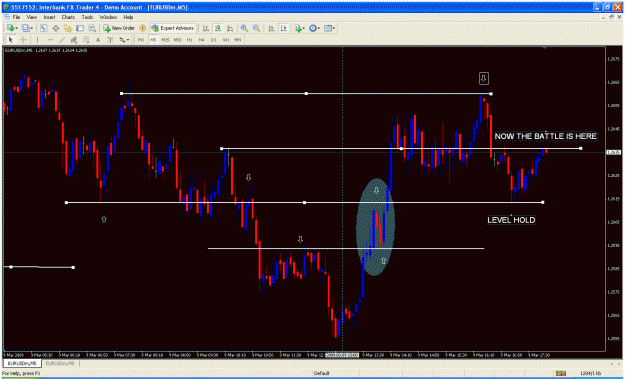Select the Equidistant Channel tool
The width and height of the screenshot is (625, 379).
[x=74, y=39]
